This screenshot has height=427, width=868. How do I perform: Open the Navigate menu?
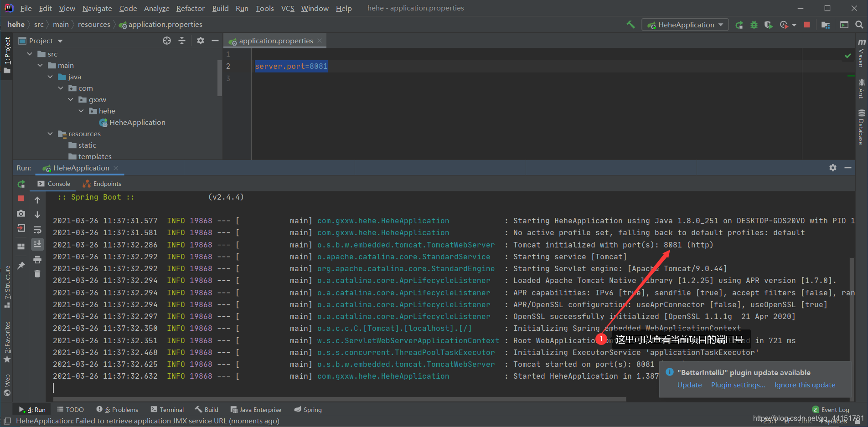click(x=97, y=8)
